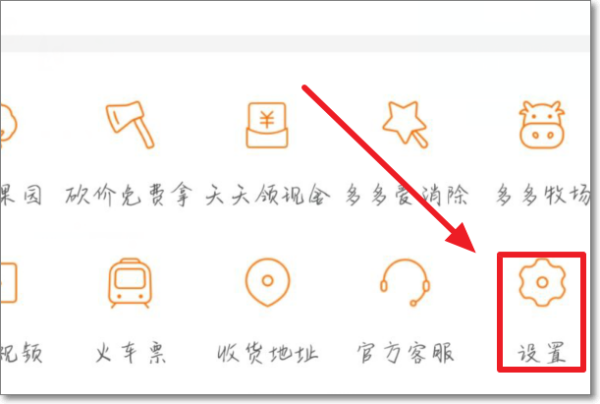Tap the partially visible 果园 label
This screenshot has width=600, height=404.
point(21,195)
